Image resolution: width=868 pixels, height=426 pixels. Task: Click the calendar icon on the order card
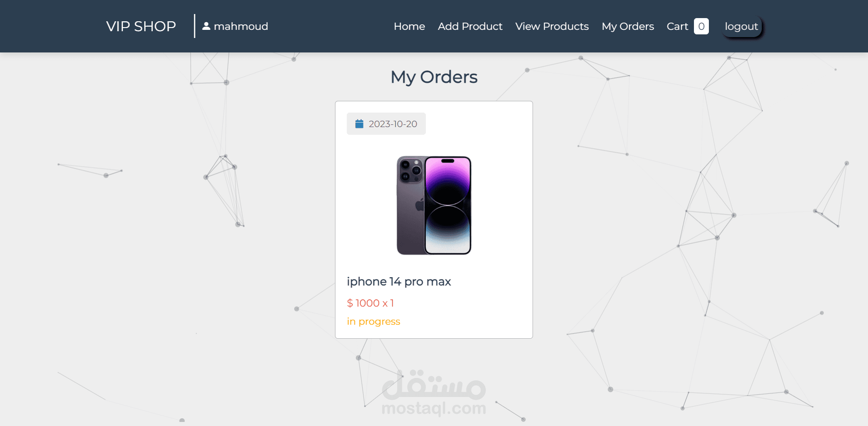pyautogui.click(x=359, y=123)
